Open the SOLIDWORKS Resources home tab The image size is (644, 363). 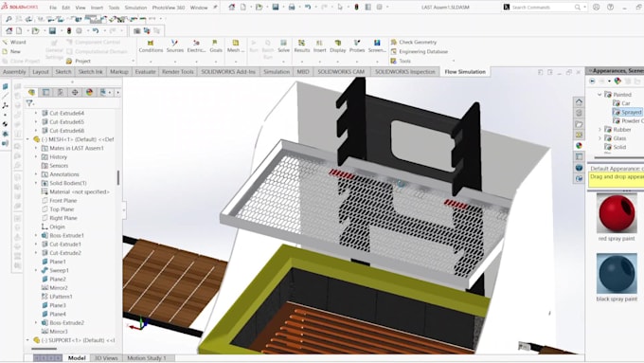(x=579, y=101)
